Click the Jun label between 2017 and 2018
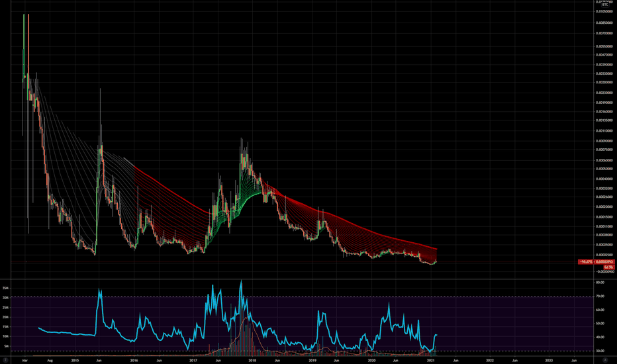Screen dimensions: 617x364 click(x=218, y=360)
